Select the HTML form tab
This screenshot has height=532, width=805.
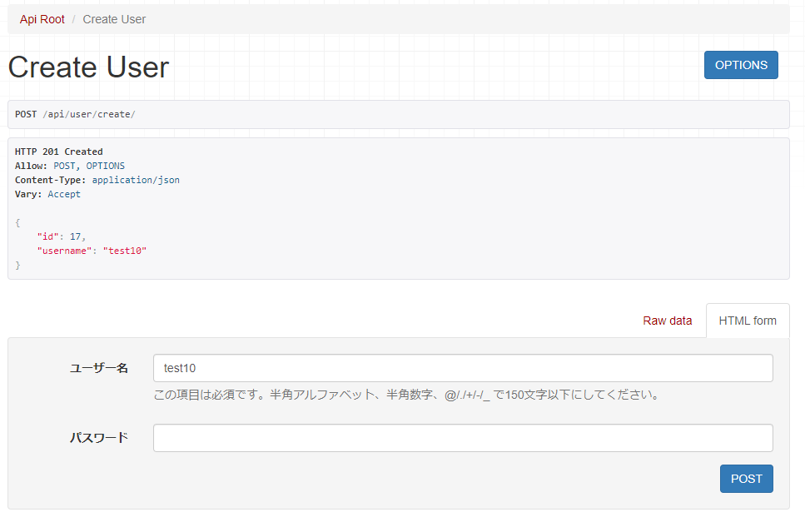[748, 321]
